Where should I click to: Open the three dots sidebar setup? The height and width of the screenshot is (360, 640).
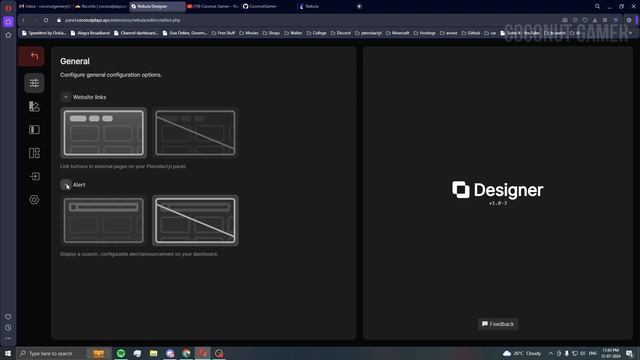click(8, 338)
